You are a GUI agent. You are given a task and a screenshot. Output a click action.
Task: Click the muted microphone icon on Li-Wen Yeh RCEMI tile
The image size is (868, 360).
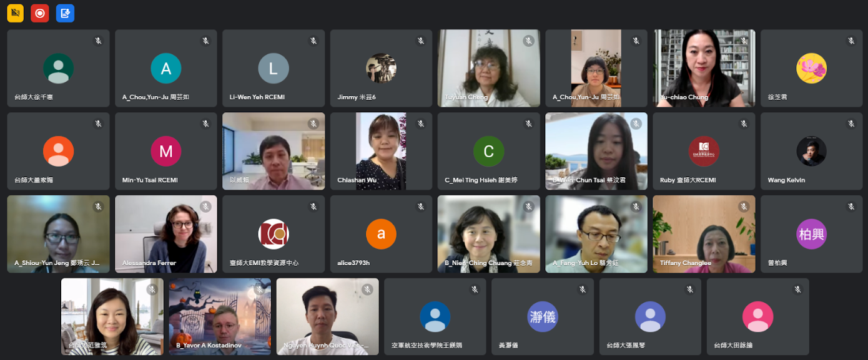(x=313, y=41)
